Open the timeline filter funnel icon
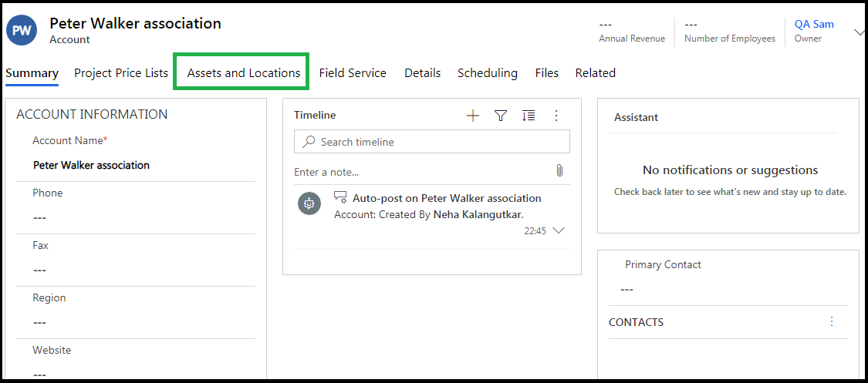868x383 pixels. point(501,116)
